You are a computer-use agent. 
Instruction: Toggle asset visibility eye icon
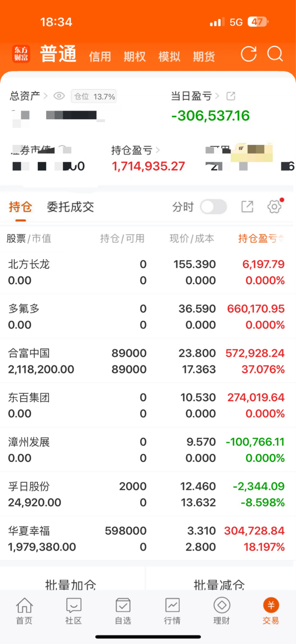click(x=59, y=96)
